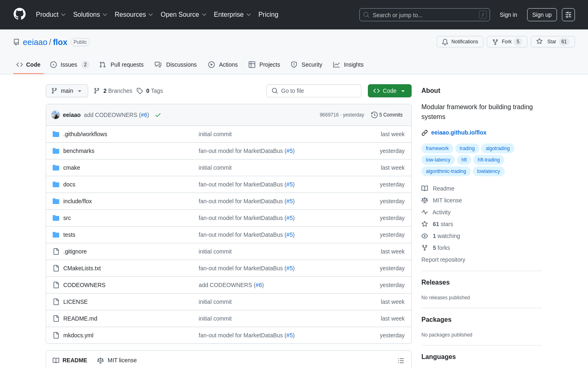Expand the Resources menu
Viewport: 588px width, 368px height.
134,15
